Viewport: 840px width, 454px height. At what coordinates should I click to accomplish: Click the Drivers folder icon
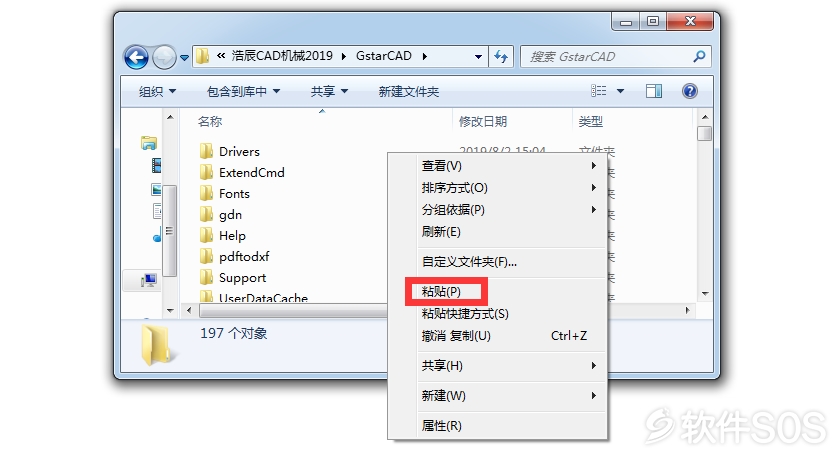pyautogui.click(x=206, y=151)
